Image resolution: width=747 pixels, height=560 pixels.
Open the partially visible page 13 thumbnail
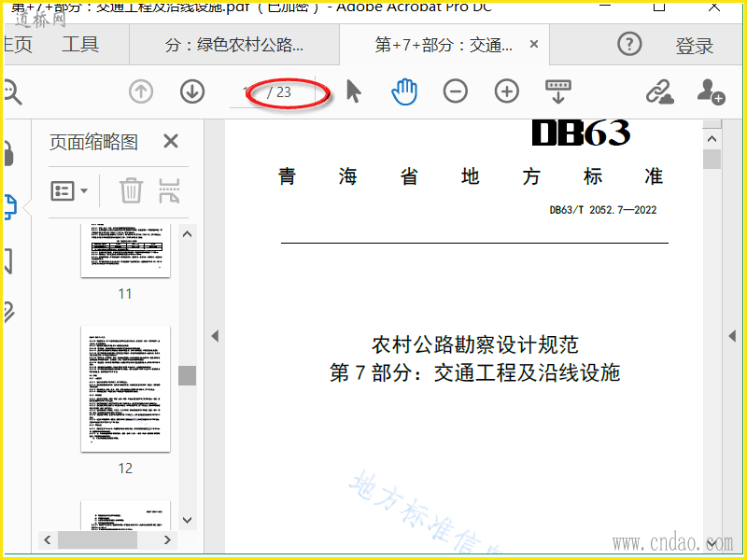tap(126, 515)
